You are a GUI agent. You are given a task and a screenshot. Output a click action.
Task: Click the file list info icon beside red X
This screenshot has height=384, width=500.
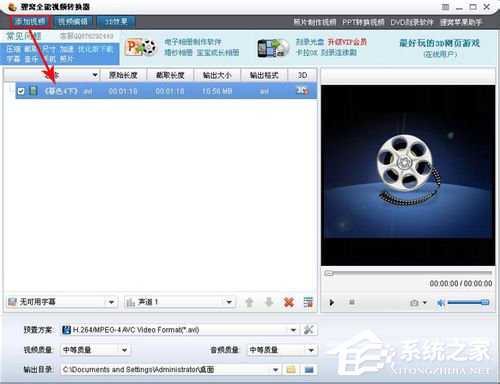tap(308, 302)
